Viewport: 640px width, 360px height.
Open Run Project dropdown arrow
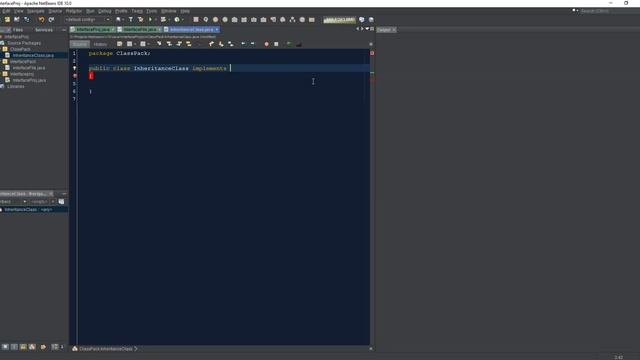(156, 20)
